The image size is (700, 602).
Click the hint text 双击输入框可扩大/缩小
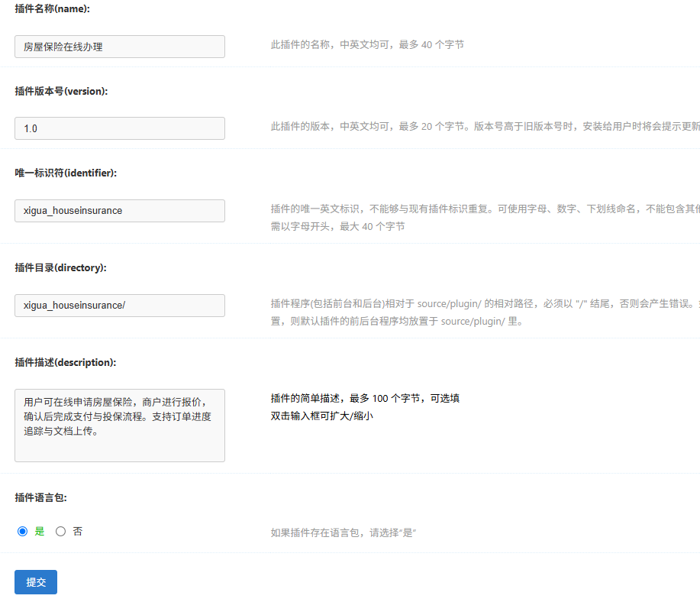[x=321, y=416]
